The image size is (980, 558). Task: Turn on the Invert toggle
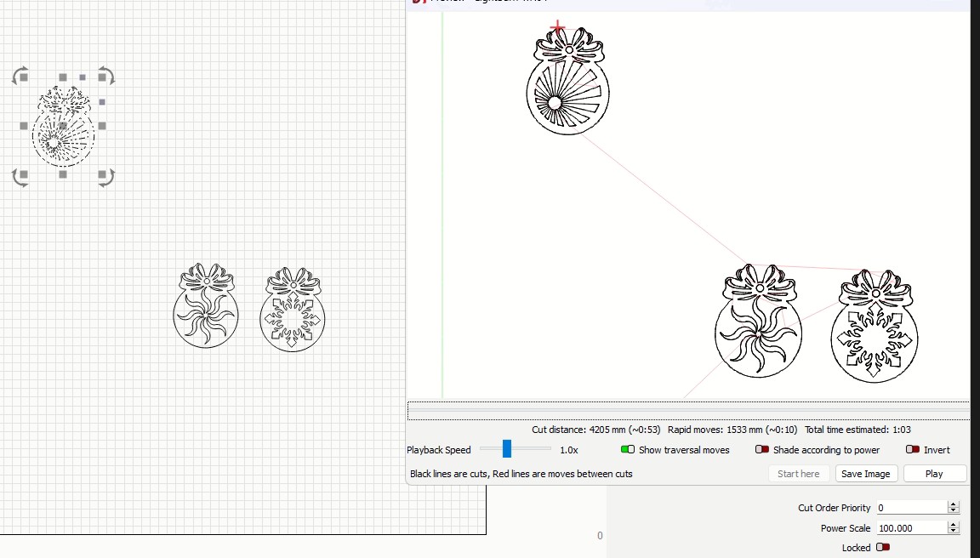tap(913, 450)
